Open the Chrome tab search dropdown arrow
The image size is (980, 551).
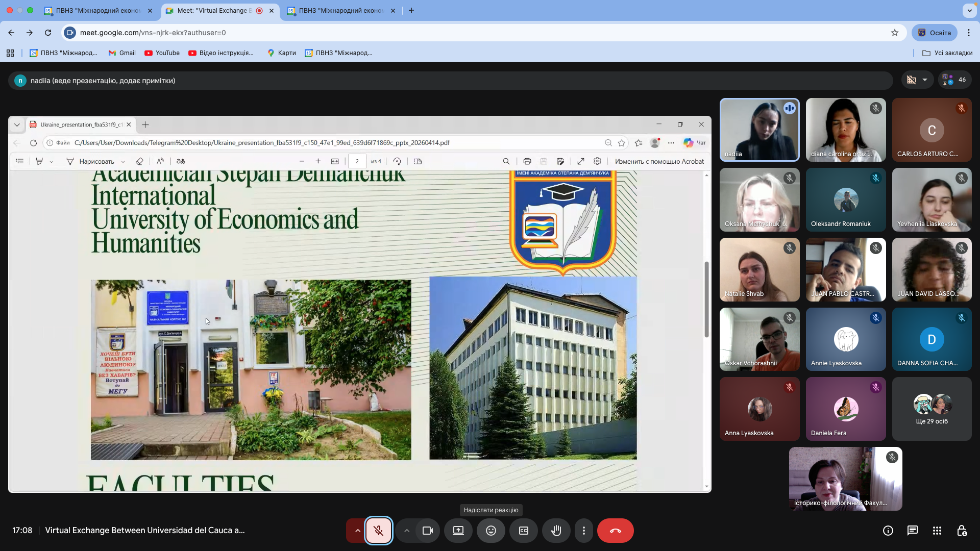(969, 10)
